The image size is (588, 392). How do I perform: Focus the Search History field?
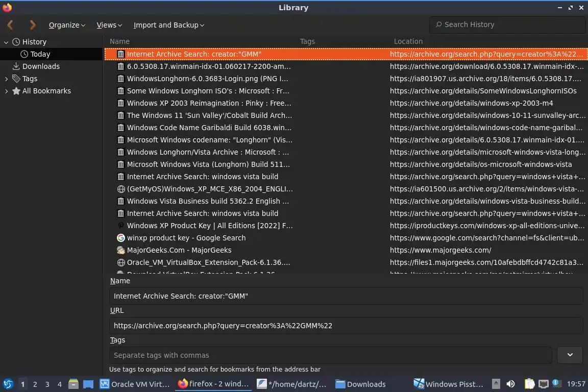pos(507,25)
